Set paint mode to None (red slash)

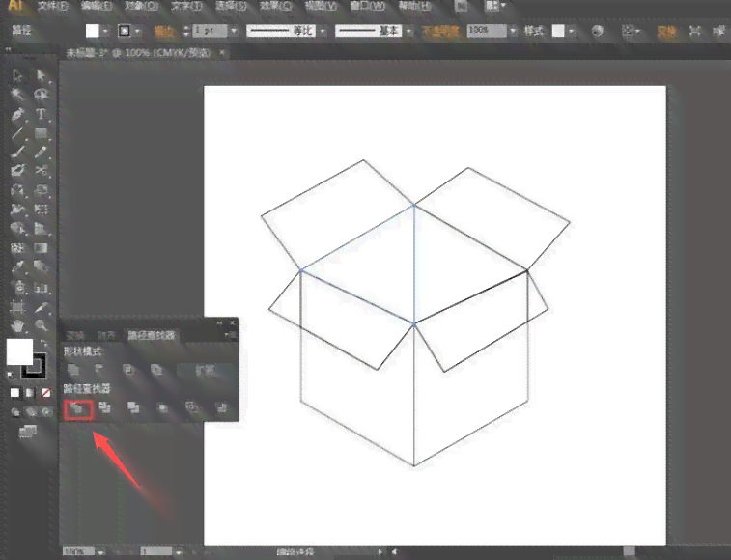click(45, 393)
